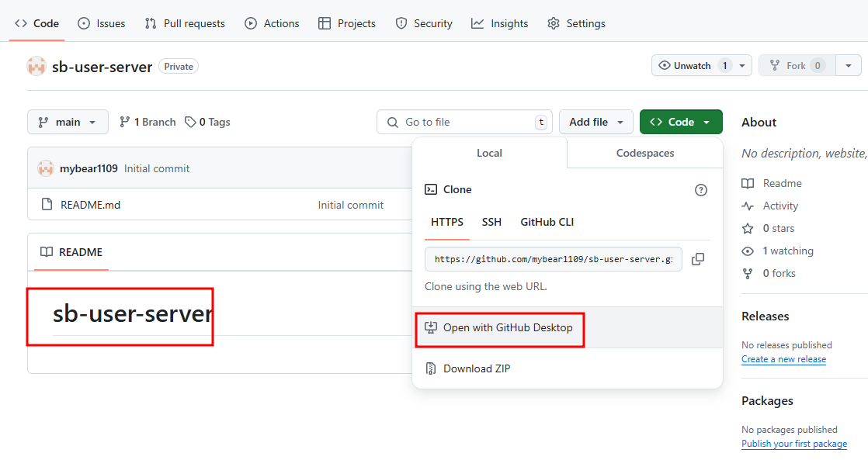Viewport: 868px width, 460px height.
Task: Select the GitHub CLI clone option
Action: (547, 223)
